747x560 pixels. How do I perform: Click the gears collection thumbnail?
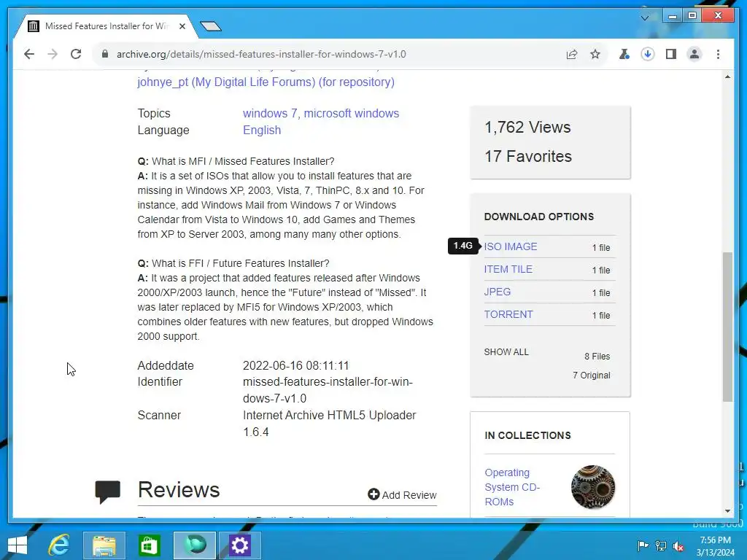(592, 487)
